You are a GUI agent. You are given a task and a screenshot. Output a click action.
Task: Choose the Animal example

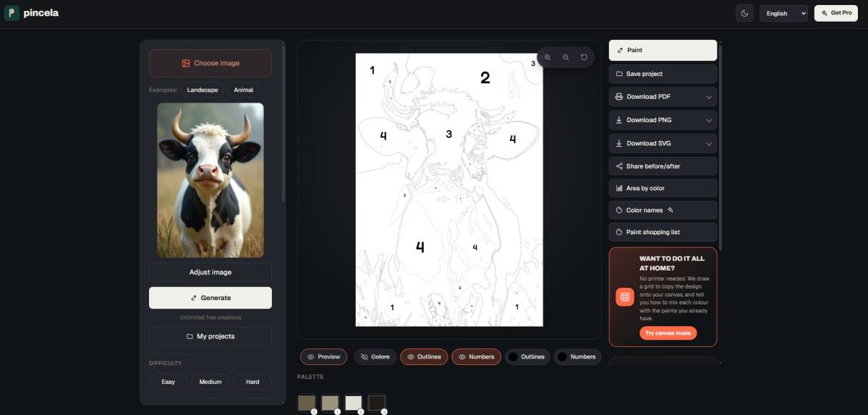[x=244, y=90]
